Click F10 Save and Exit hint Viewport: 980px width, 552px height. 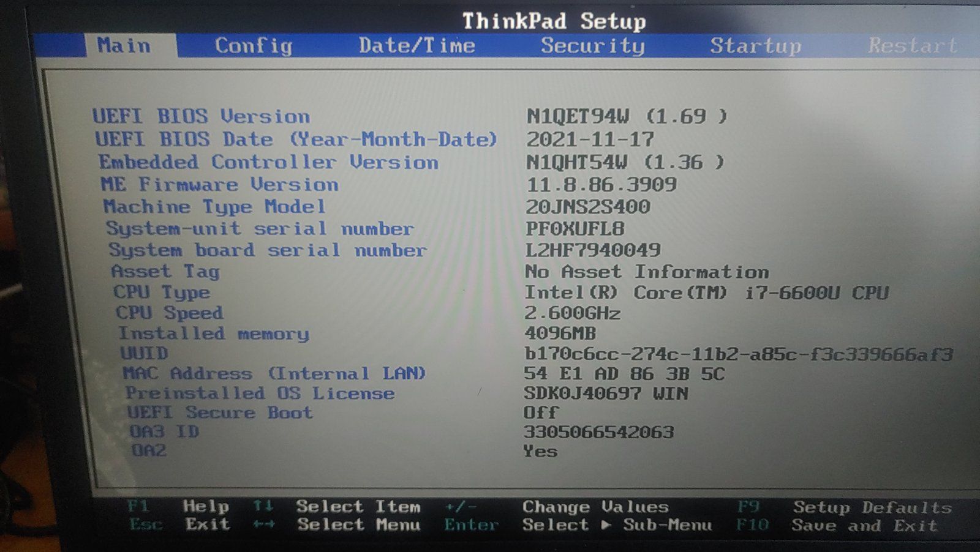[x=839, y=525]
